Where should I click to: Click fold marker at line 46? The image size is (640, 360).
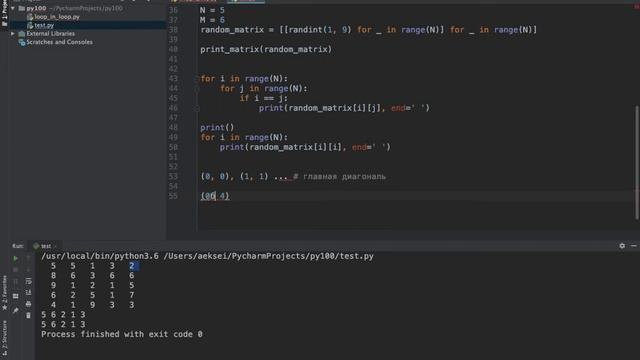click(196, 108)
